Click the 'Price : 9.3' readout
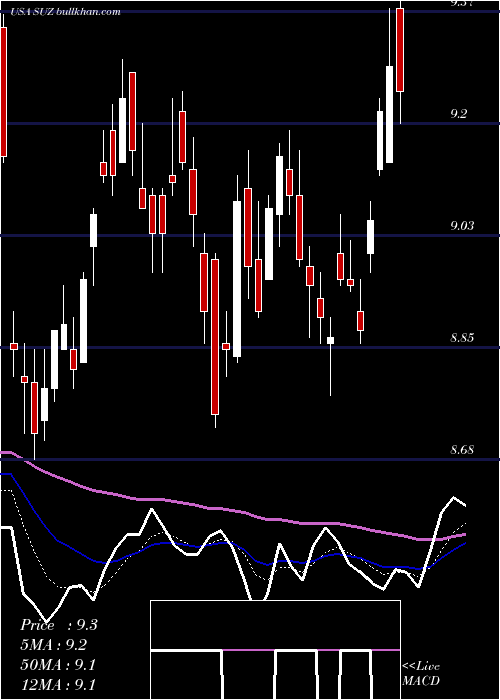 pos(59,625)
